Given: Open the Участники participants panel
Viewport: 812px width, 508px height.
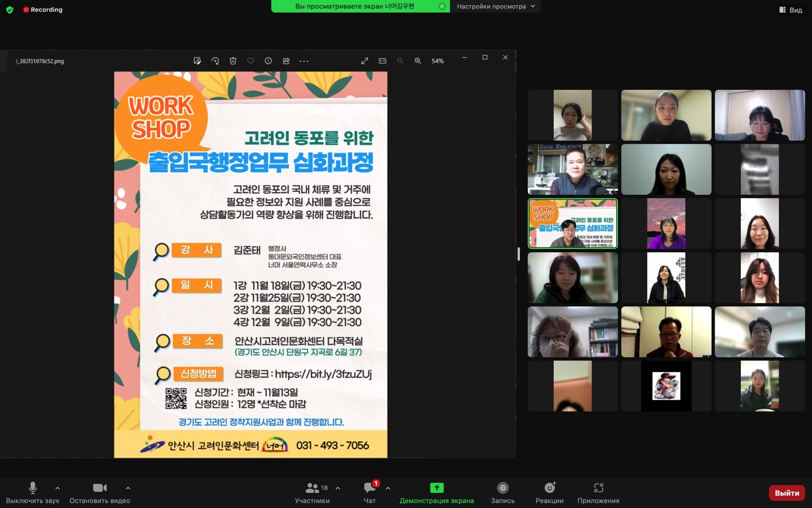Looking at the screenshot, I should [x=312, y=492].
